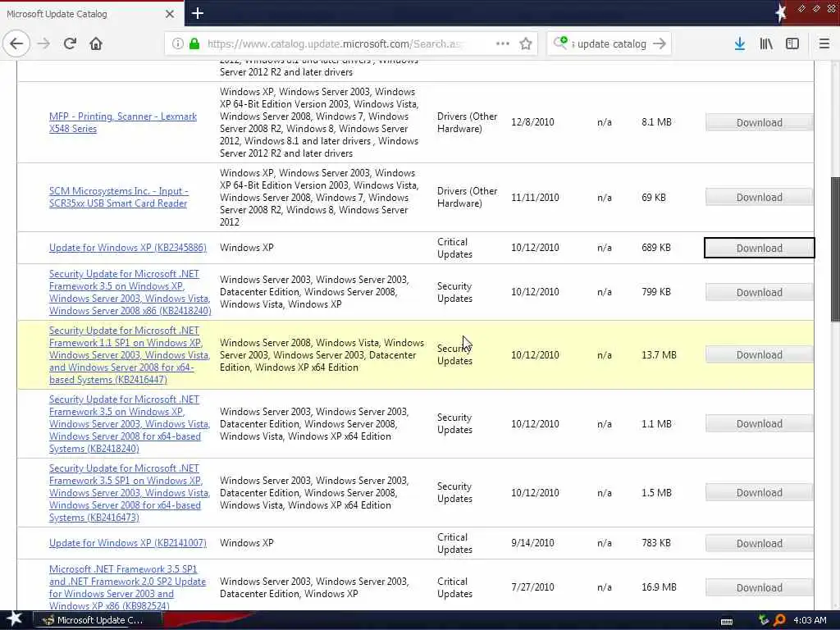
Task: Download the 1.5 MB security update
Action: tap(759, 492)
